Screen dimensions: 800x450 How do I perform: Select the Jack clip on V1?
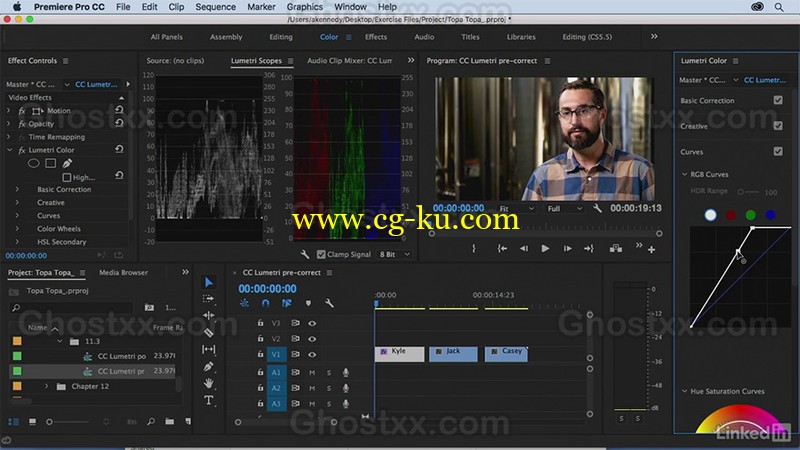coord(453,354)
